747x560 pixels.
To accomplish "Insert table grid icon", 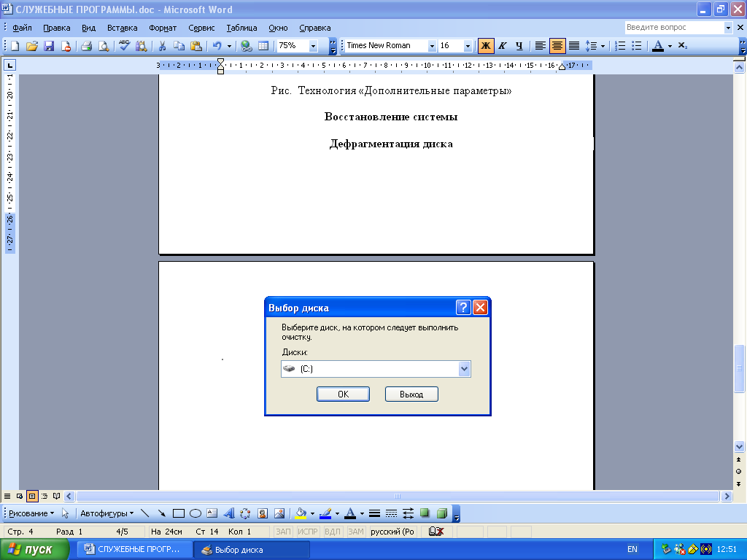I will coord(263,46).
